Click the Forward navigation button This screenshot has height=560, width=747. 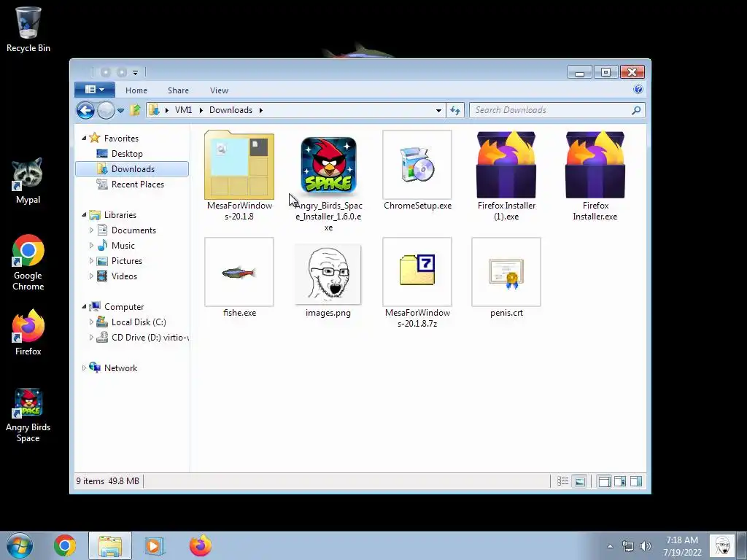tap(106, 110)
